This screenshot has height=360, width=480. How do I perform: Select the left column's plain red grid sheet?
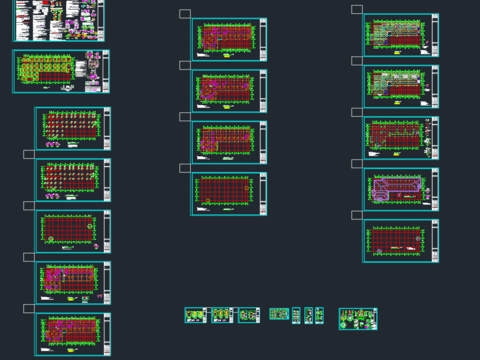coord(73,231)
